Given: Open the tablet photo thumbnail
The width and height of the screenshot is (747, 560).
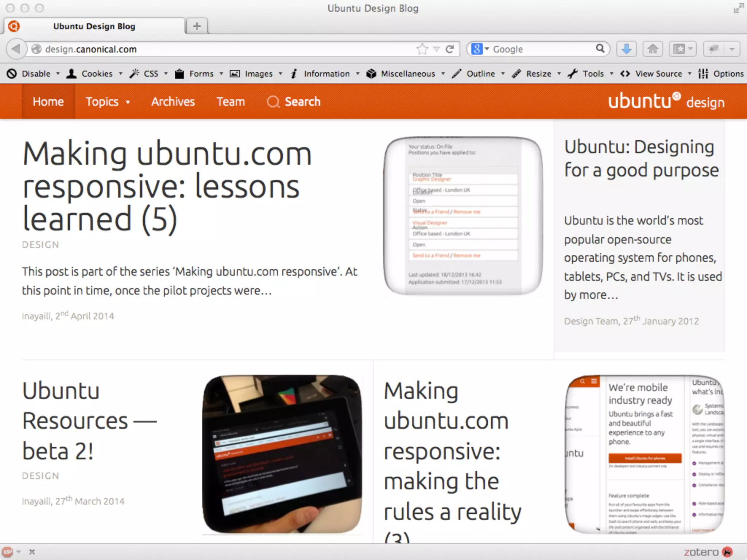Looking at the screenshot, I should click(282, 454).
